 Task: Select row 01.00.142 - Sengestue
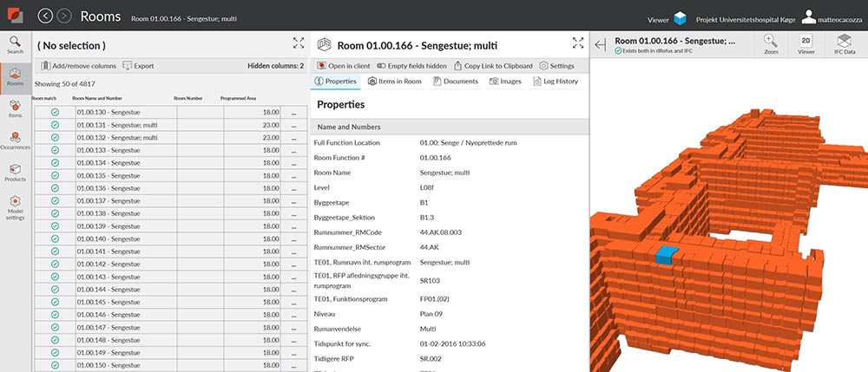170,264
